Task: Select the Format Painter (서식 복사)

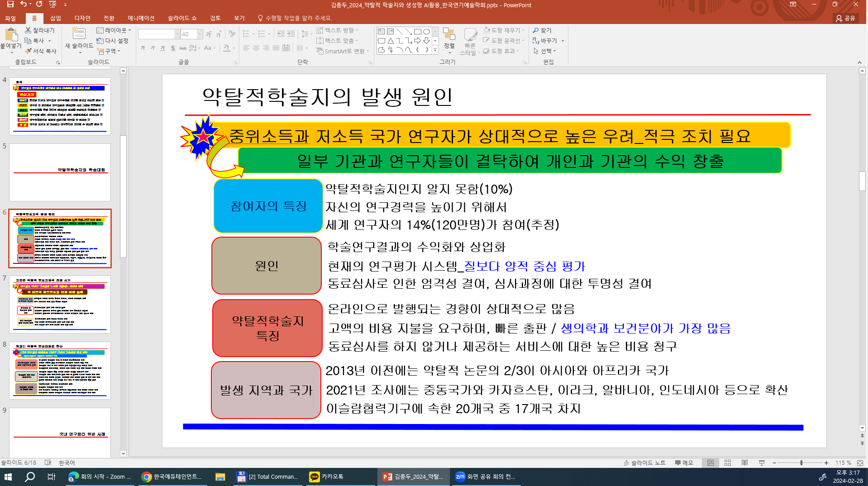Action: [x=41, y=51]
